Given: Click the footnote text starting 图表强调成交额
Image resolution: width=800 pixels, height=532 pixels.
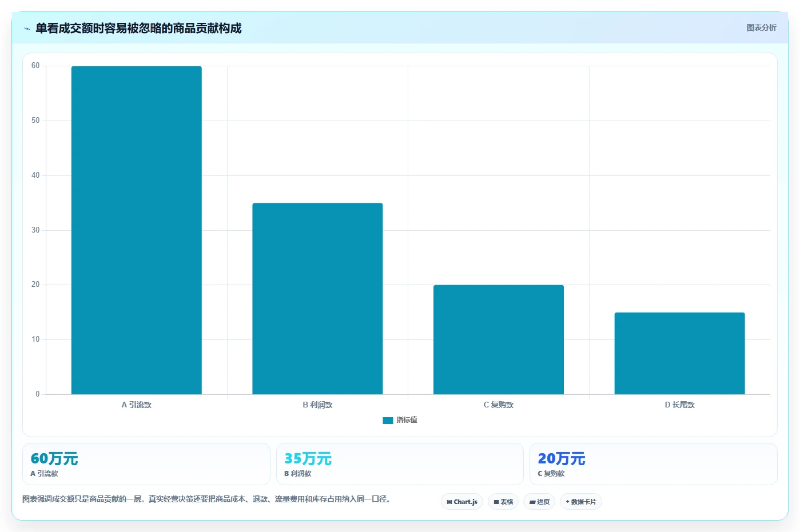Looking at the screenshot, I should [206, 499].
